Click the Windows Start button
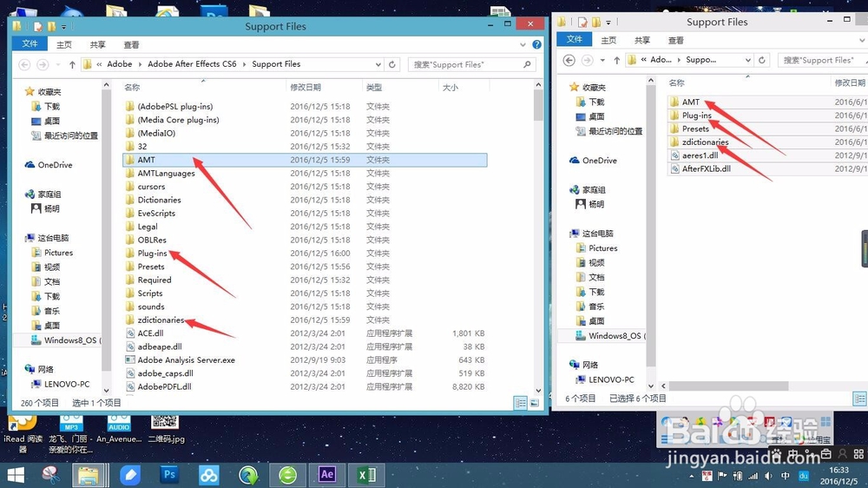The width and height of the screenshot is (868, 488). pyautogui.click(x=16, y=475)
